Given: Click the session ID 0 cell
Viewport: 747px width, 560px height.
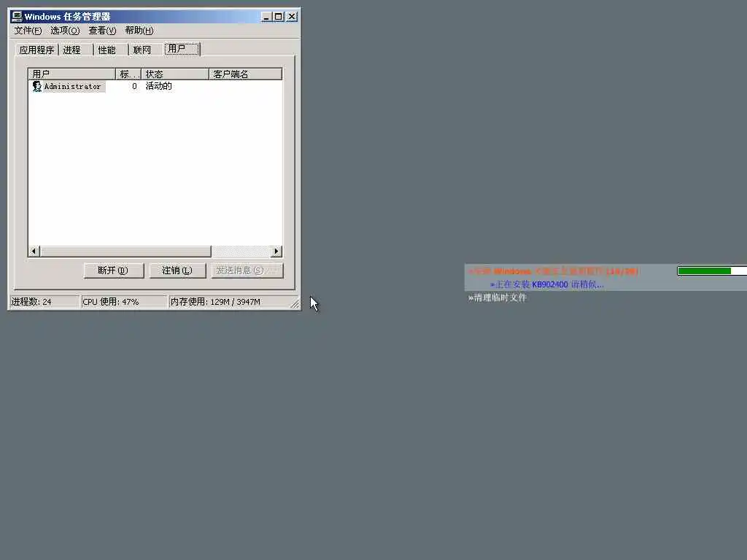Looking at the screenshot, I should pyautogui.click(x=134, y=86).
